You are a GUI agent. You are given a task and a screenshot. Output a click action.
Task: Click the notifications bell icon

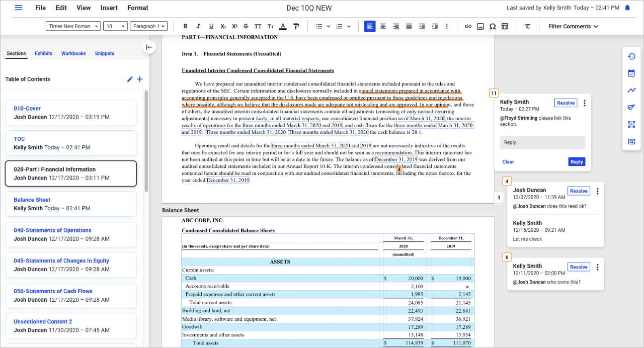coord(627,8)
